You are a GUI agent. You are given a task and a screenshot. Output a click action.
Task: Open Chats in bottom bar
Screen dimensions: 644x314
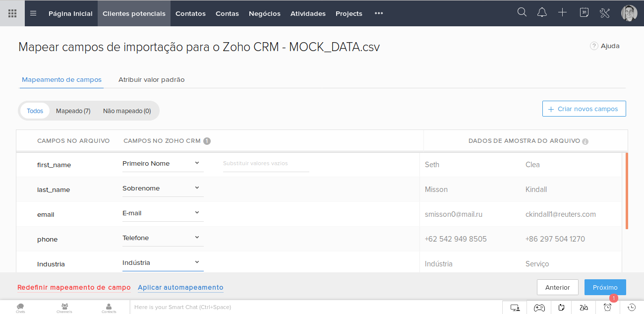pyautogui.click(x=20, y=308)
